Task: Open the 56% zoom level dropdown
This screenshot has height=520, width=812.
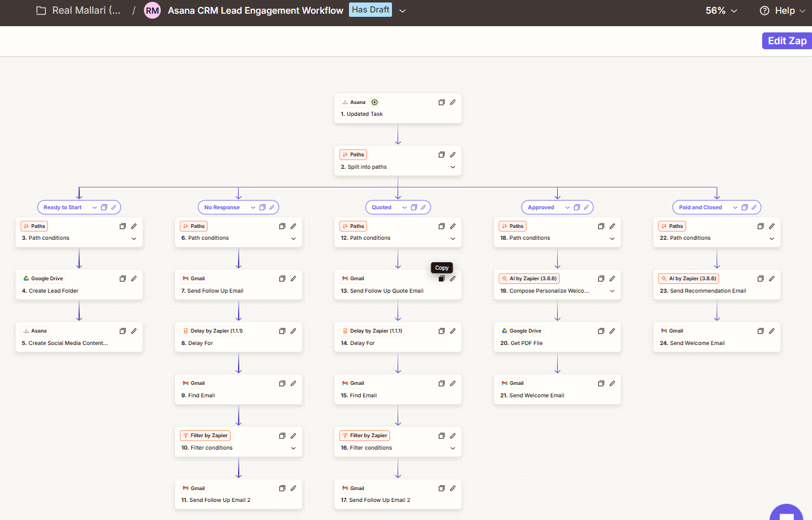Action: (x=722, y=11)
